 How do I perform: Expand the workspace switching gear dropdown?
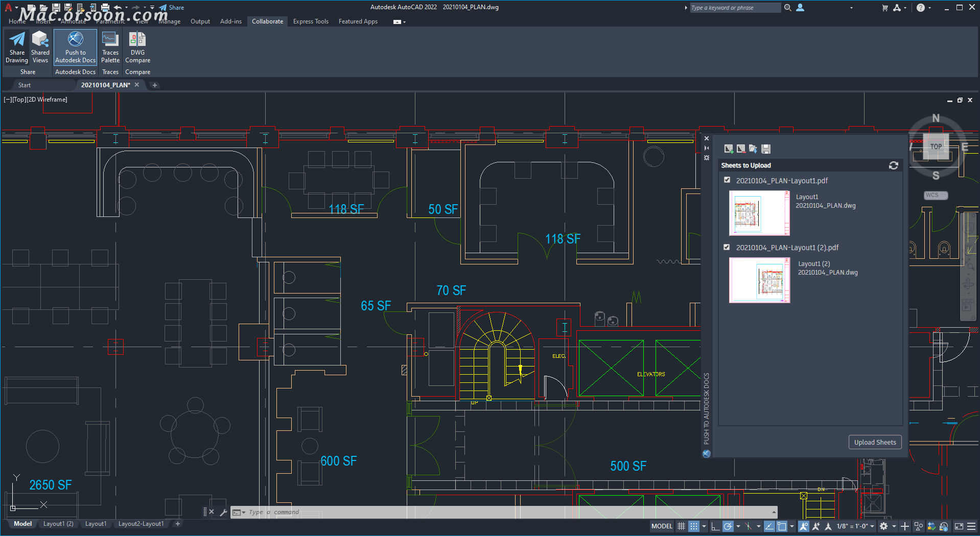coord(894,526)
